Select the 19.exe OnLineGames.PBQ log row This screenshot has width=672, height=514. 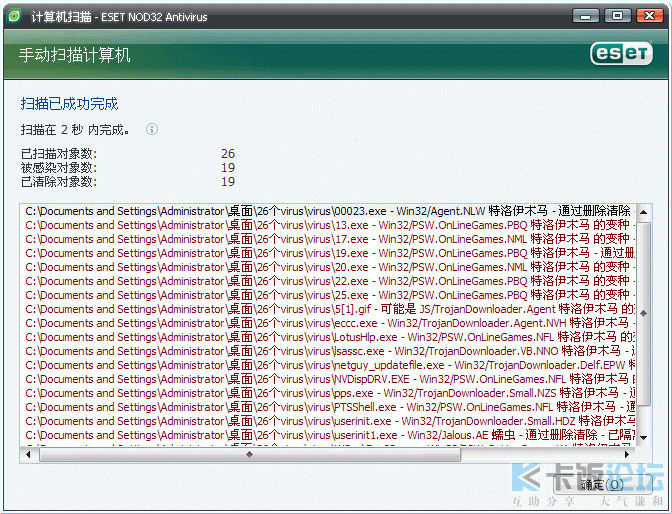329,253
